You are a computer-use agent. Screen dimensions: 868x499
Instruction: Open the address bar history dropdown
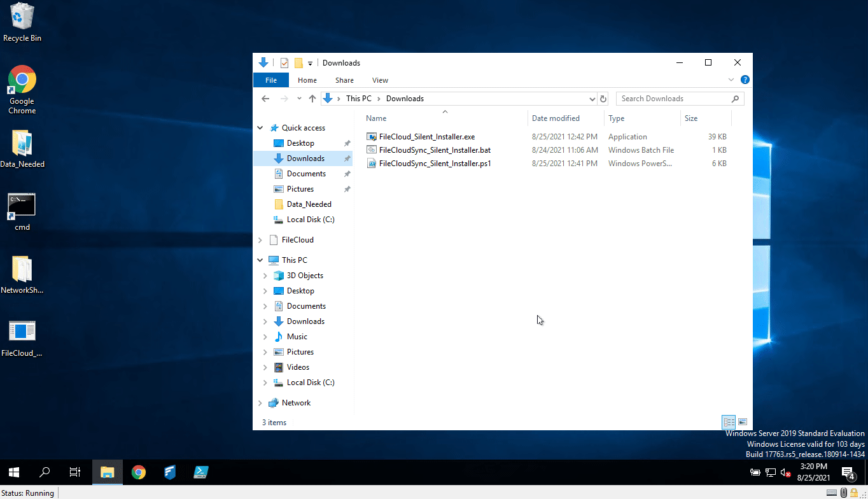click(592, 99)
